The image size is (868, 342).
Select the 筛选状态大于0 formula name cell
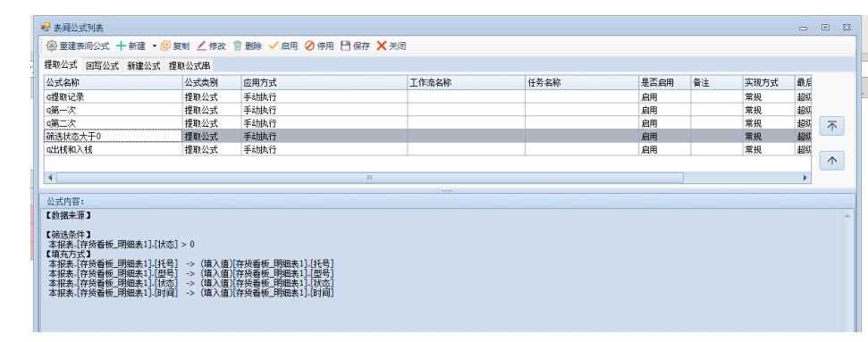point(114,136)
